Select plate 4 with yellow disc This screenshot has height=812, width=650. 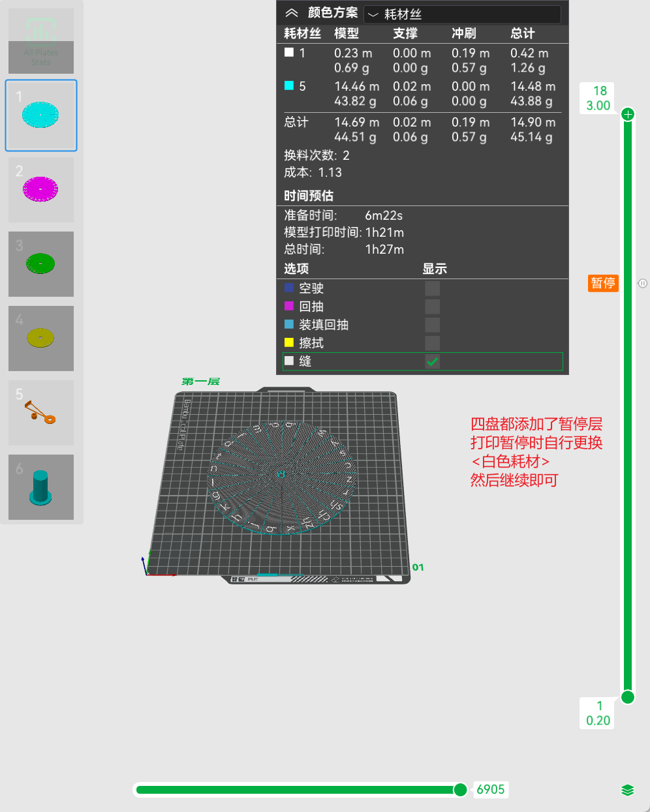41,338
